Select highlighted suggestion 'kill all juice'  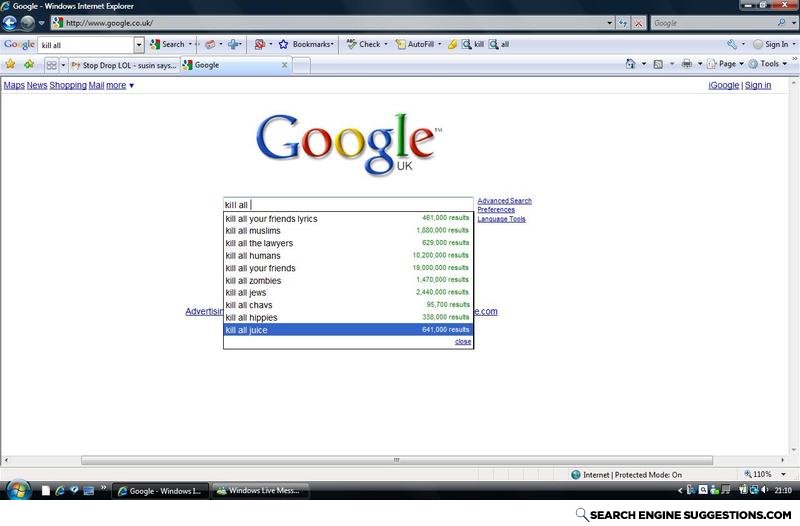pos(348,330)
